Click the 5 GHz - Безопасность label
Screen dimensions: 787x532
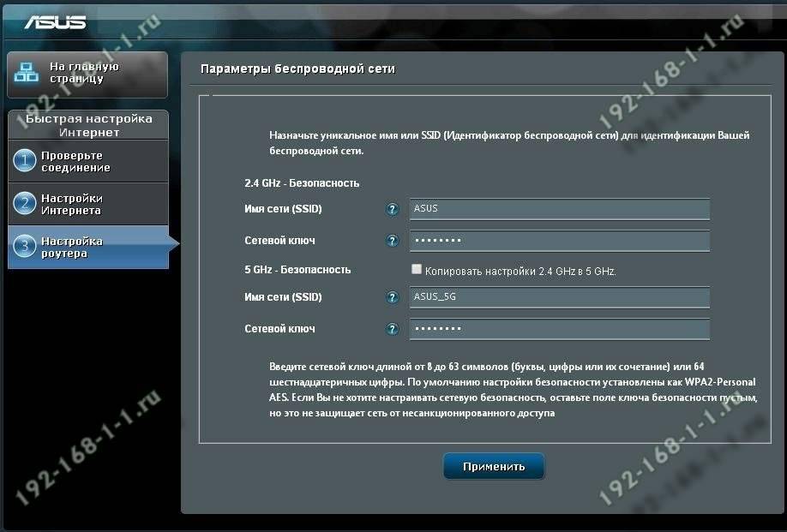click(297, 269)
